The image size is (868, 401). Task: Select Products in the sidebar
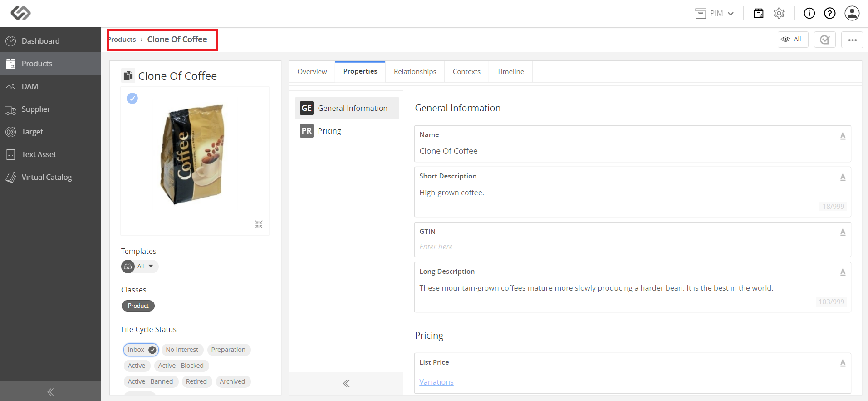point(50,64)
